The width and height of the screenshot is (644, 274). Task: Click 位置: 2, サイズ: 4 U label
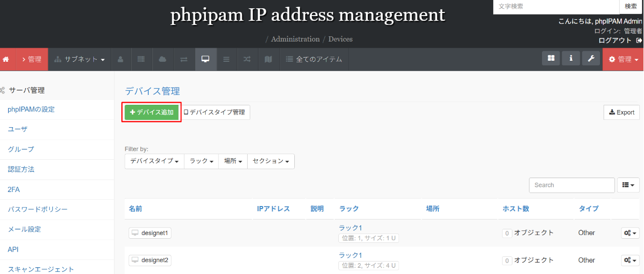pos(369,265)
